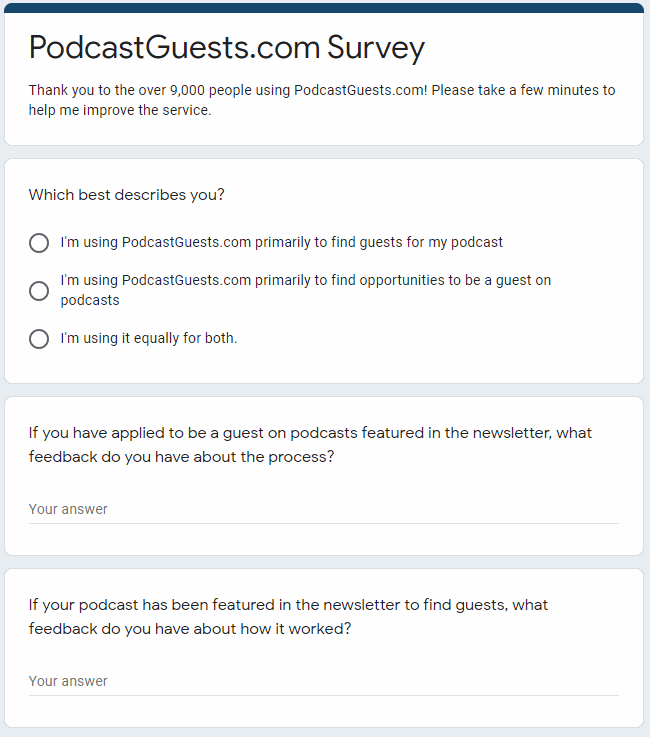
Task: Click the 'feedback do you have about how it worked?' line
Action: (190, 629)
